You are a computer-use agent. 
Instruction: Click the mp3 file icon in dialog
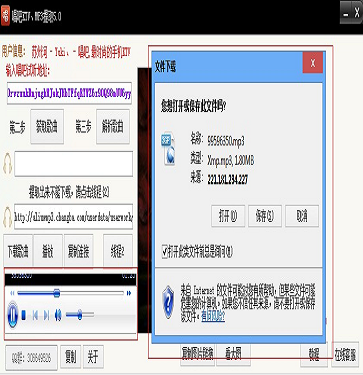pos(169,150)
